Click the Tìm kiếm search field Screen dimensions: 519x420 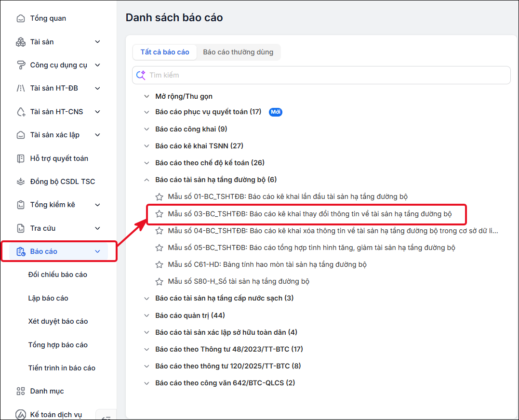coord(321,75)
